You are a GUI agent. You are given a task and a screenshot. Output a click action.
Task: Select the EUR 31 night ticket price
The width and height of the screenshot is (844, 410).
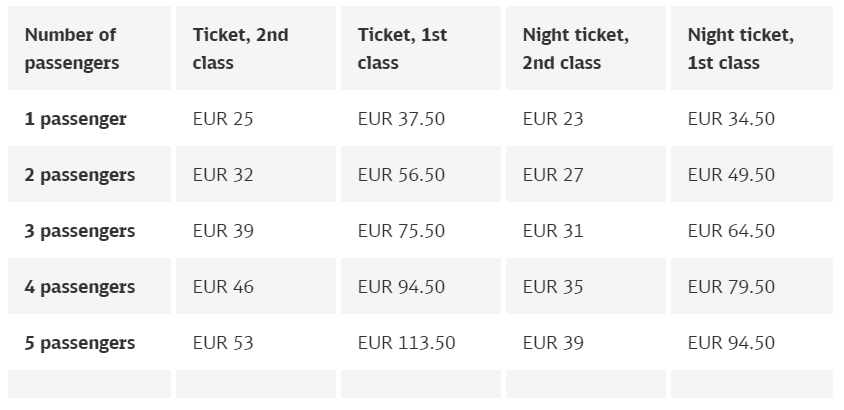[553, 231]
